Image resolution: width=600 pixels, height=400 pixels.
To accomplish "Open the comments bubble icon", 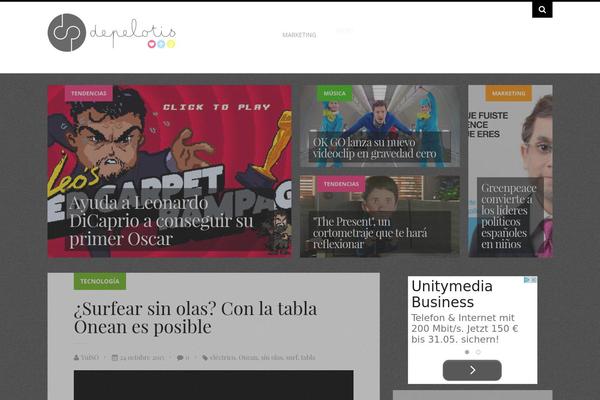I will pyautogui.click(x=180, y=358).
